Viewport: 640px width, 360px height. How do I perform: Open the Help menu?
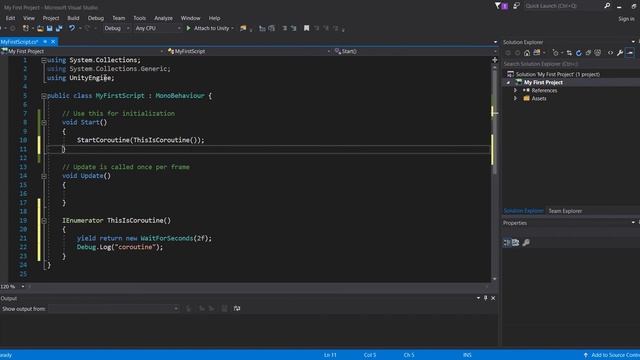coord(214,18)
